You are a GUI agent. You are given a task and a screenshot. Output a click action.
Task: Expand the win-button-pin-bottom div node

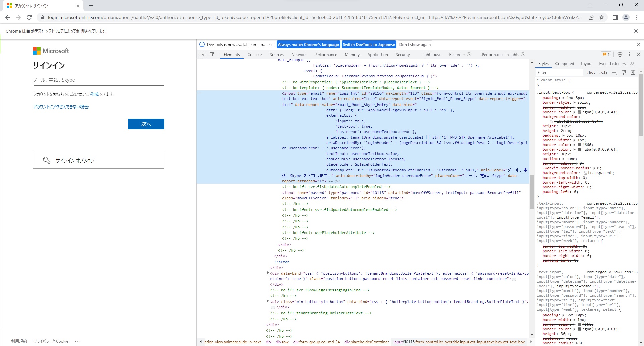(x=268, y=301)
